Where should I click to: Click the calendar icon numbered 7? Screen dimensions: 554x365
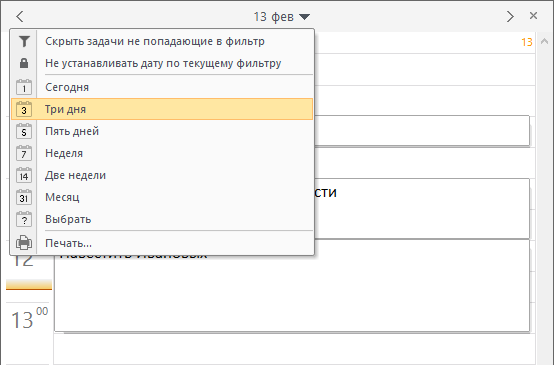24,153
